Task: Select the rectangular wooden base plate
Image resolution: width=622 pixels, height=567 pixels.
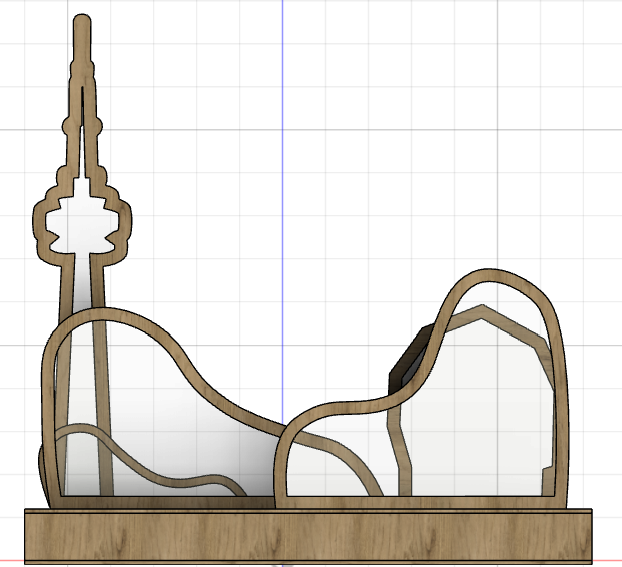Action: (x=308, y=536)
